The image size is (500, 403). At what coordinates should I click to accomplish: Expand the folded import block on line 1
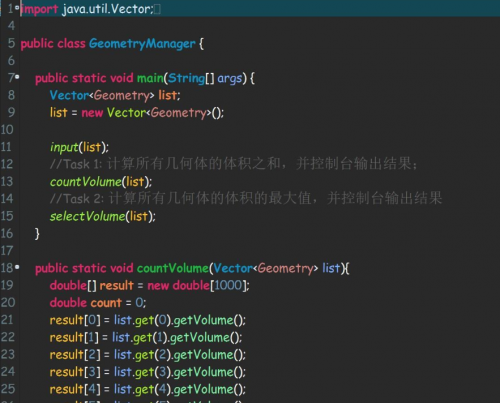pos(17,7)
